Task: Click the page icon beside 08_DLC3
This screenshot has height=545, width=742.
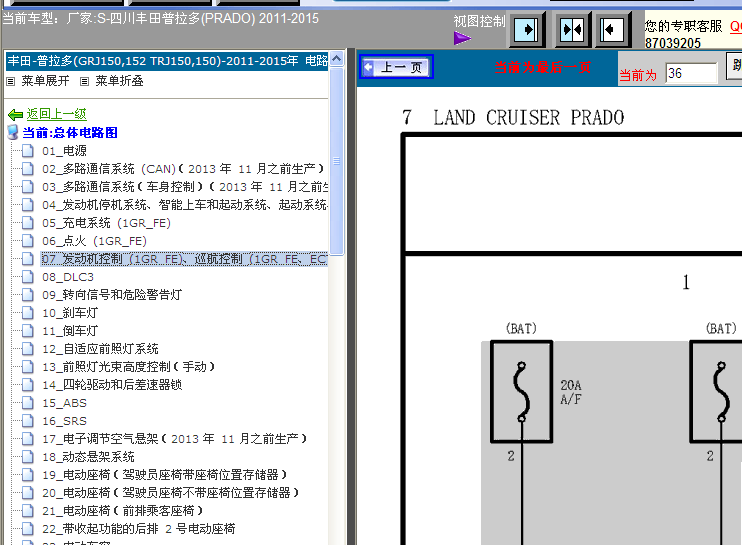Action: pyautogui.click(x=28, y=277)
